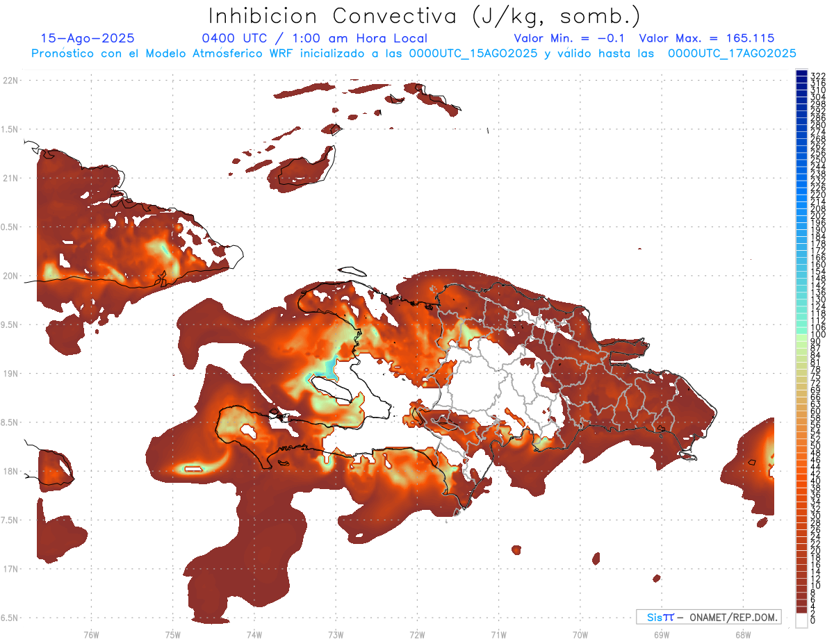834x644 pixels.
Task: Click the '74W' longitude label
Action: (x=254, y=634)
